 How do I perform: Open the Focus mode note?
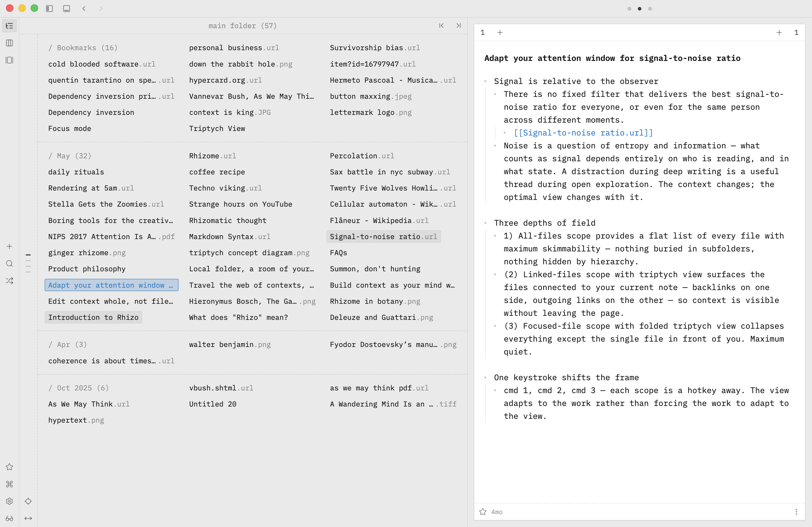(x=70, y=129)
